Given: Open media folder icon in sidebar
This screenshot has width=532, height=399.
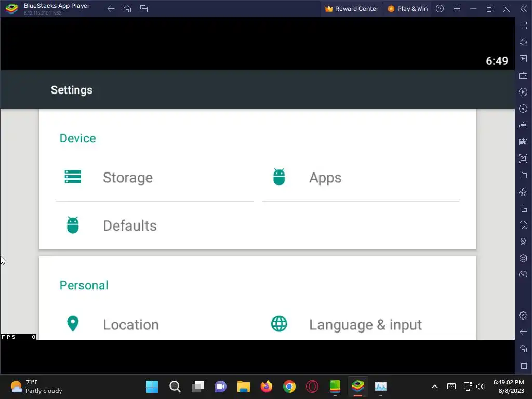Looking at the screenshot, I should point(523,175).
